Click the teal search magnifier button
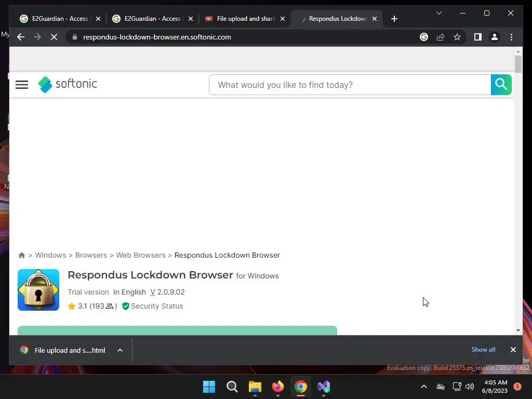The image size is (532, 399). coord(501,85)
